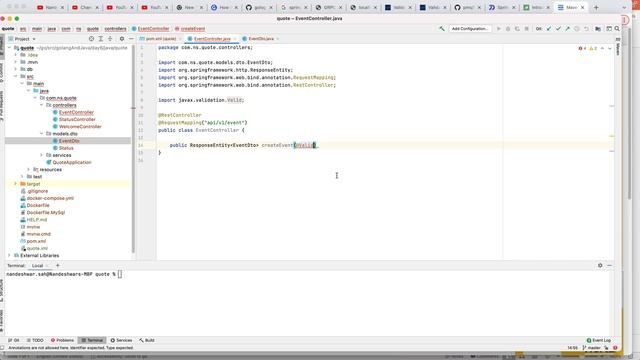Switch to EventDto.java editor tab
This screenshot has width=640, height=360.
(260, 39)
